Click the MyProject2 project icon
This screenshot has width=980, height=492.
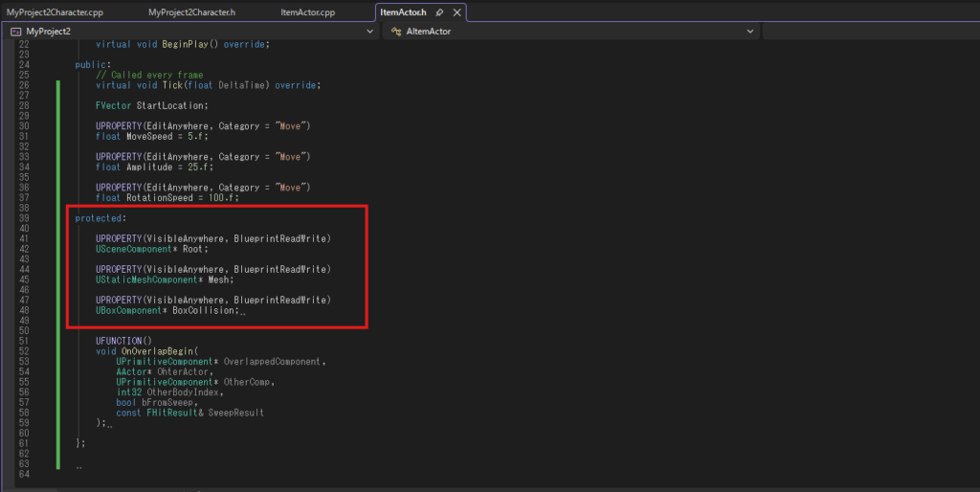pyautogui.click(x=15, y=32)
